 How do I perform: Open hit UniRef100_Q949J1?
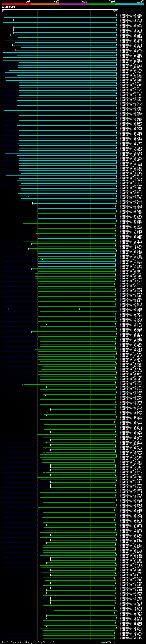coord(131,203)
